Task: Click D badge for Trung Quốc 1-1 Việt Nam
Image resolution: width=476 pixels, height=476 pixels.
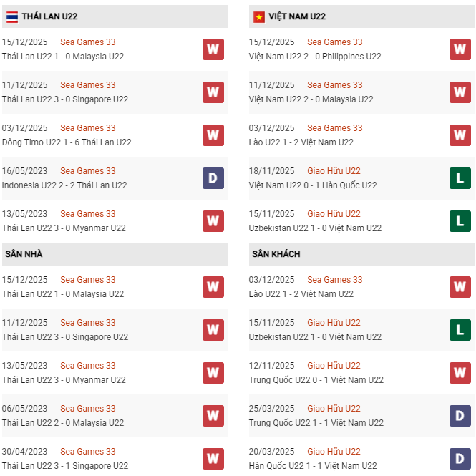Action: [x=460, y=416]
